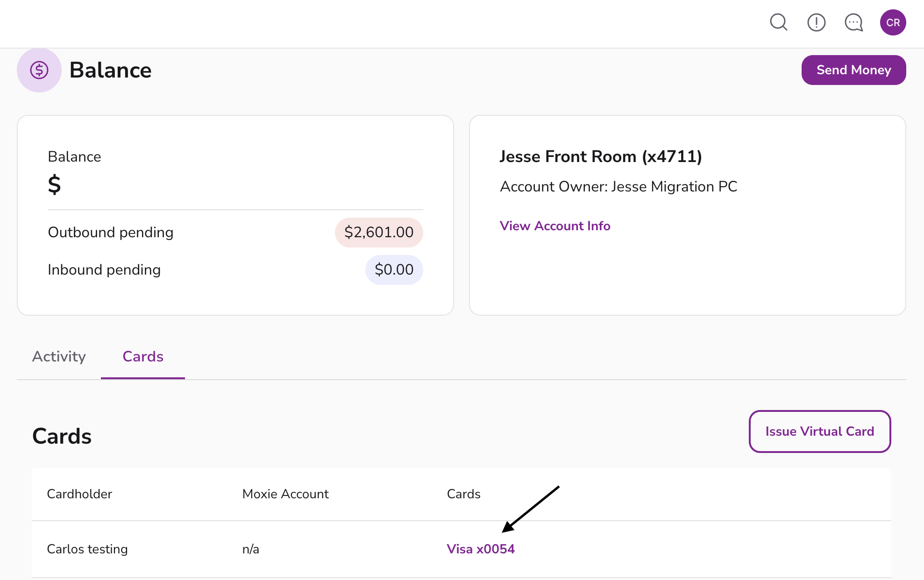This screenshot has width=924, height=580.
Task: Select the Carlos testing cardholder row
Action: point(87,549)
